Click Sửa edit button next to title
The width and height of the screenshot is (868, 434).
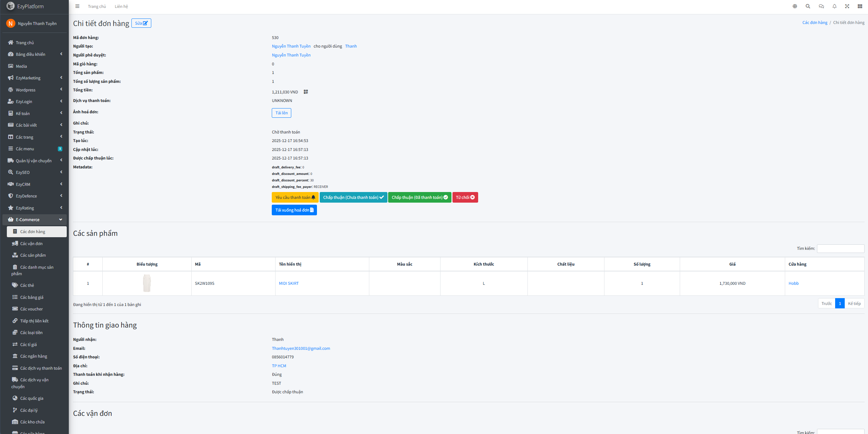141,23
